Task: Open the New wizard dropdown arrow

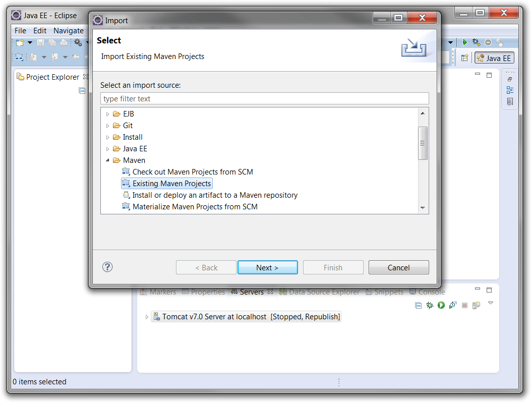Action: [x=30, y=43]
